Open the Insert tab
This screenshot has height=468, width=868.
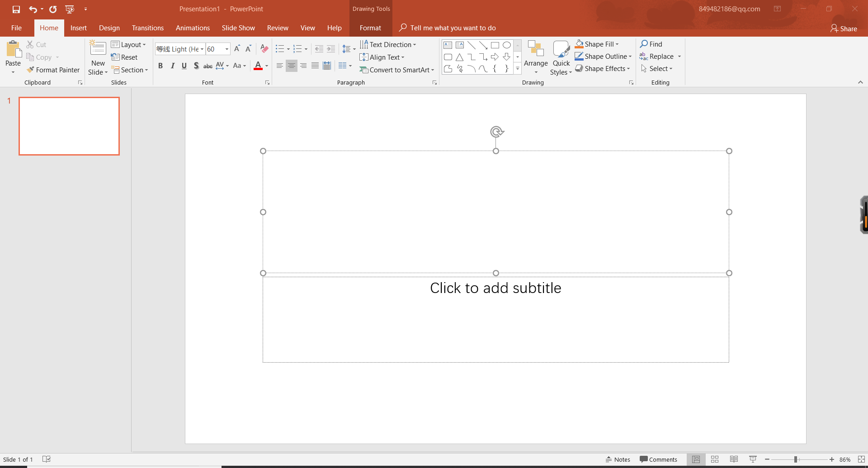79,28
